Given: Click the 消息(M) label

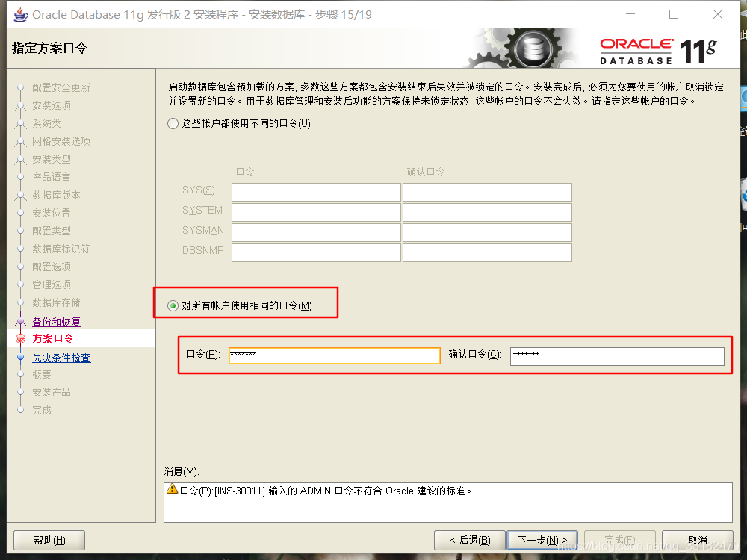Looking at the screenshot, I should (182, 471).
